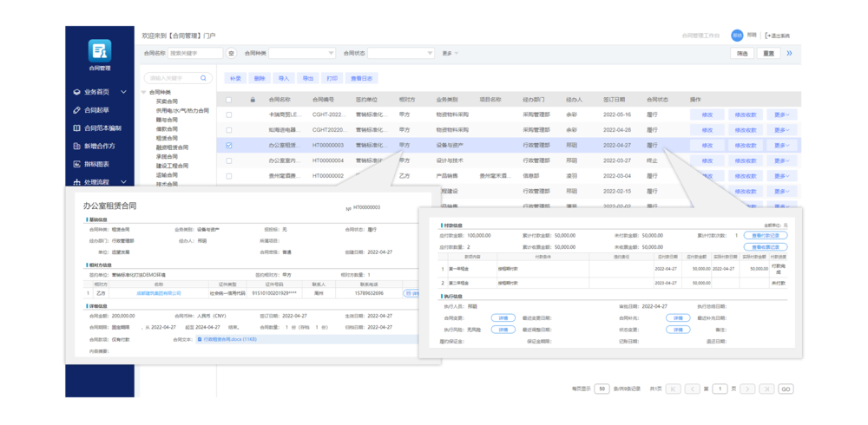This screenshot has height=425, width=868.
Task: Click the user avatar icon at top right
Action: tap(737, 36)
